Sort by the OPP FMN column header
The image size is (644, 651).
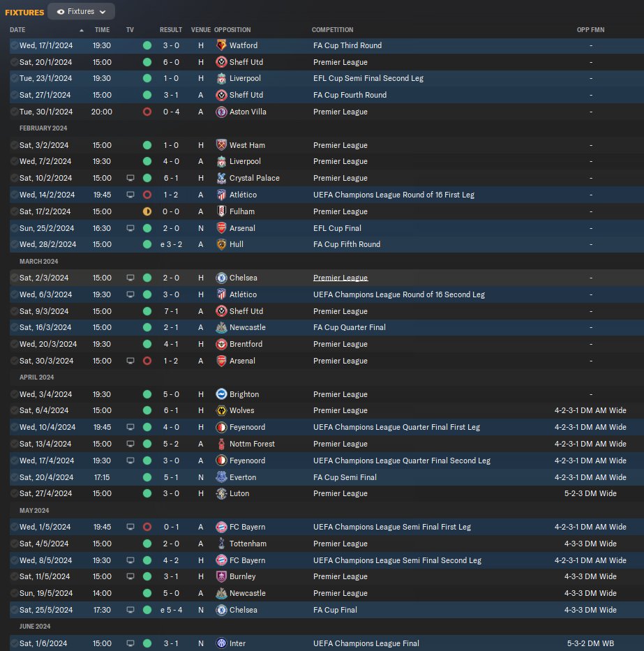click(x=590, y=30)
